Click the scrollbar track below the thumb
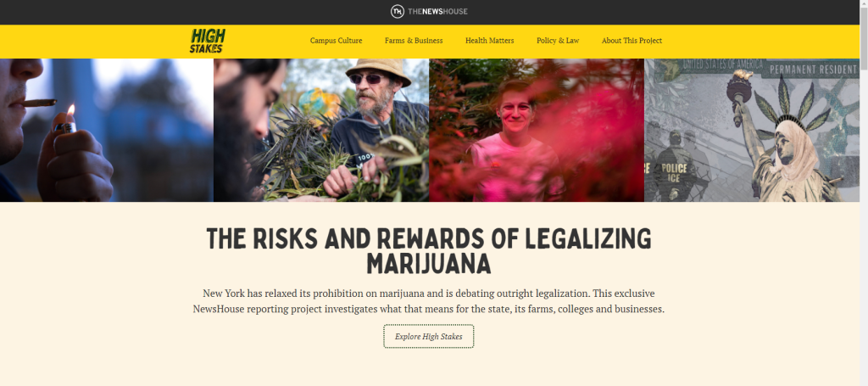This screenshot has height=386, width=868. pos(864,221)
